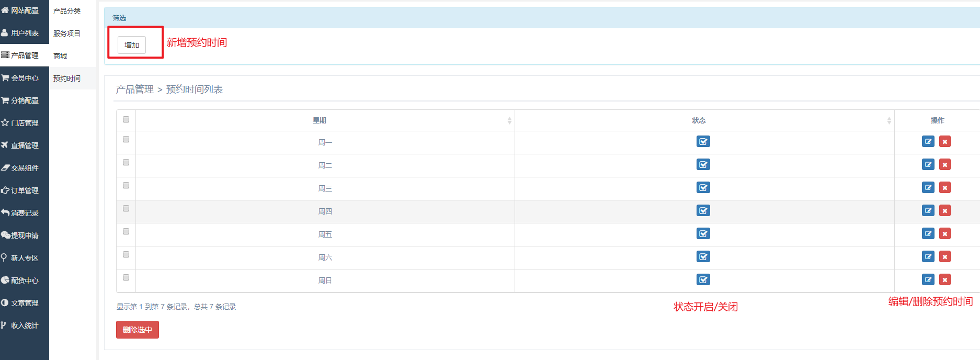
Task: Open 分销配置 in the sidebar
Action: 25,100
